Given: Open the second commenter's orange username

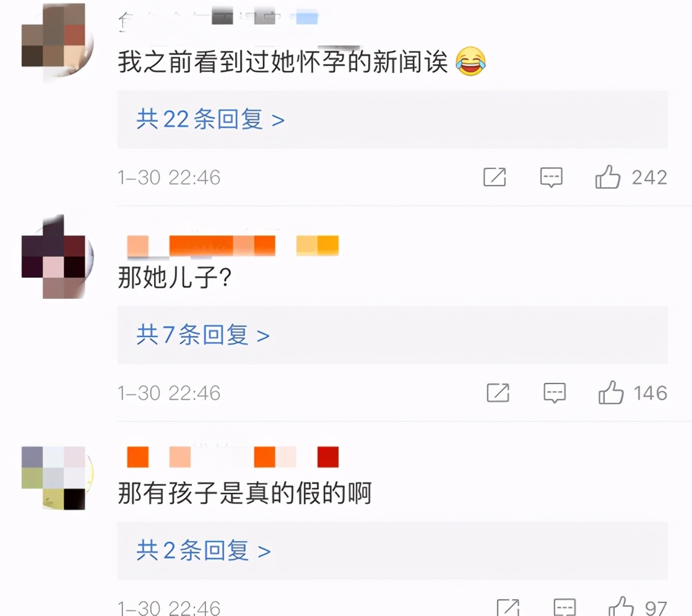Looking at the screenshot, I should tap(233, 246).
